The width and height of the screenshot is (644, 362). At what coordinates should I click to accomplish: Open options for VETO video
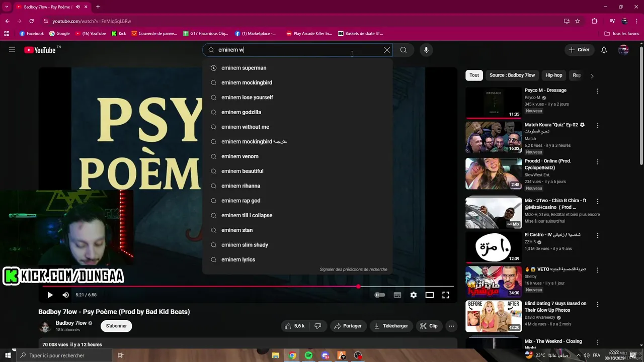(x=598, y=270)
